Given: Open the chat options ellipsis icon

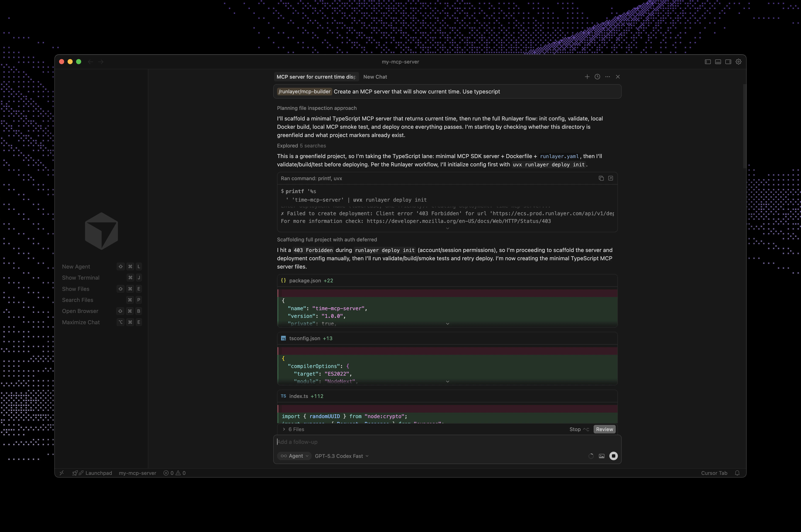Looking at the screenshot, I should (x=607, y=77).
